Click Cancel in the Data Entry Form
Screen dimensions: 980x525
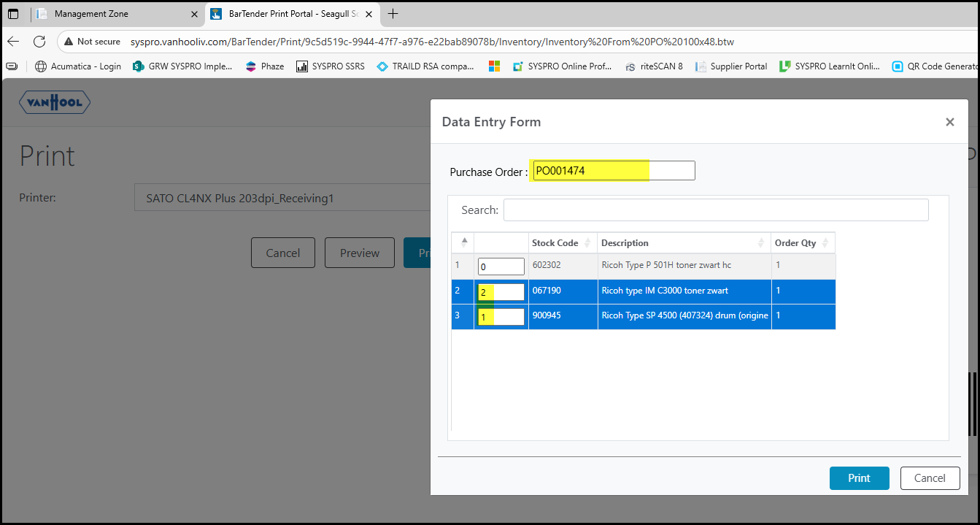coord(930,478)
